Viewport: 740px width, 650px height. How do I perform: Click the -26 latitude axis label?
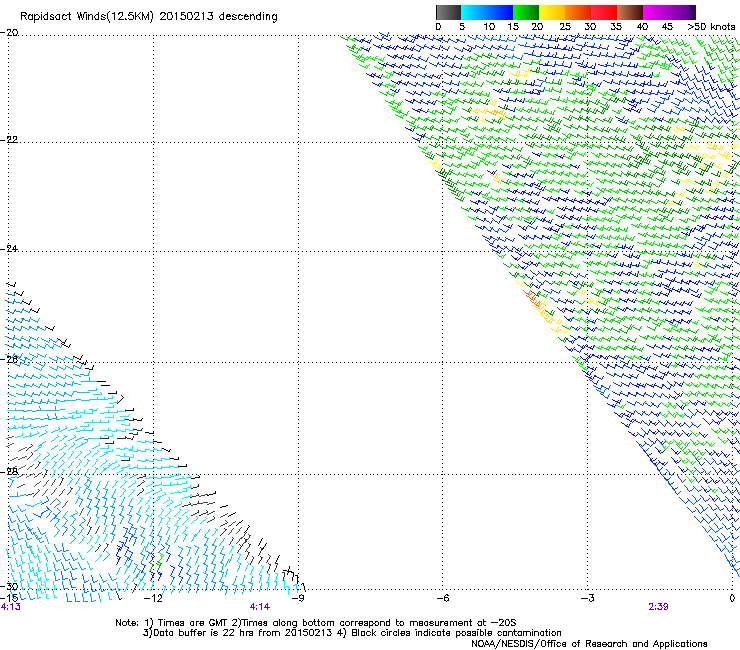pos(9,359)
